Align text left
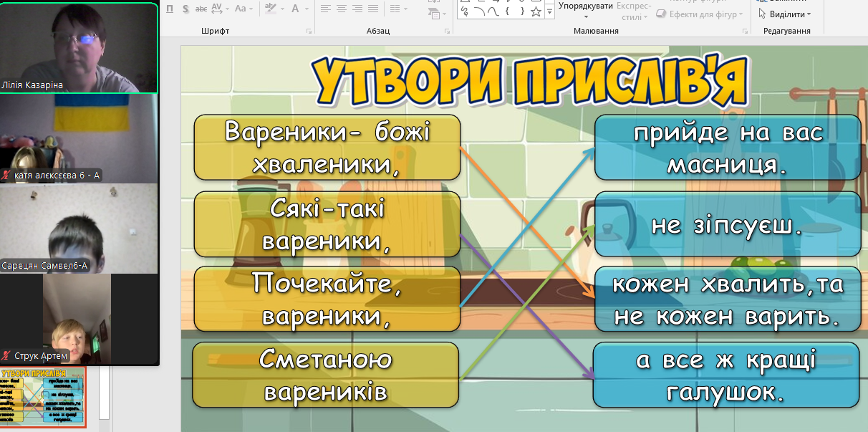 326,9
